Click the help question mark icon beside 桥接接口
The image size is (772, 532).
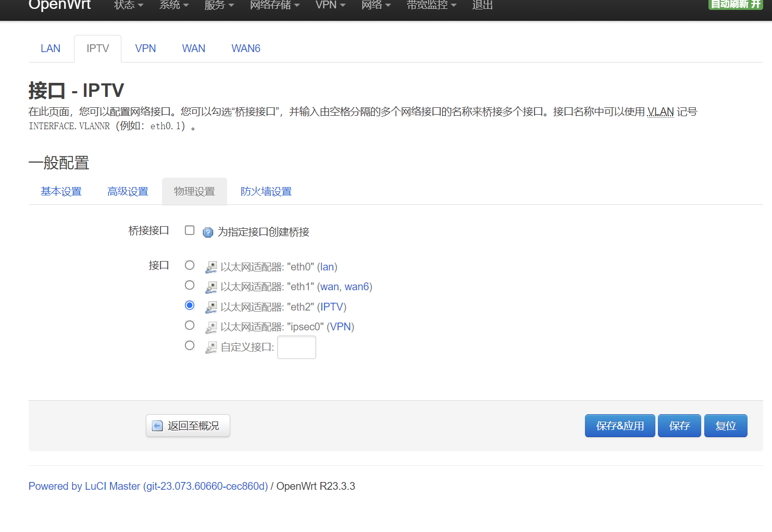[x=207, y=232]
